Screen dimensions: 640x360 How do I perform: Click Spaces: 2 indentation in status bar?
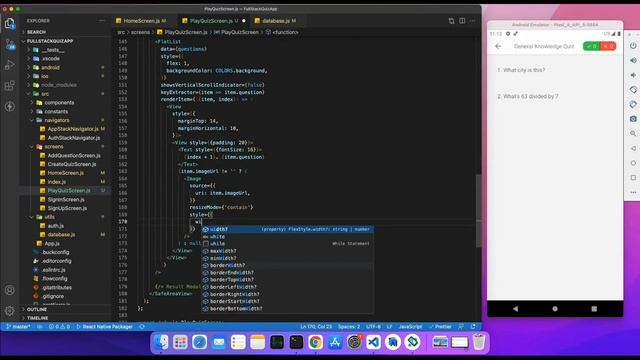point(349,327)
